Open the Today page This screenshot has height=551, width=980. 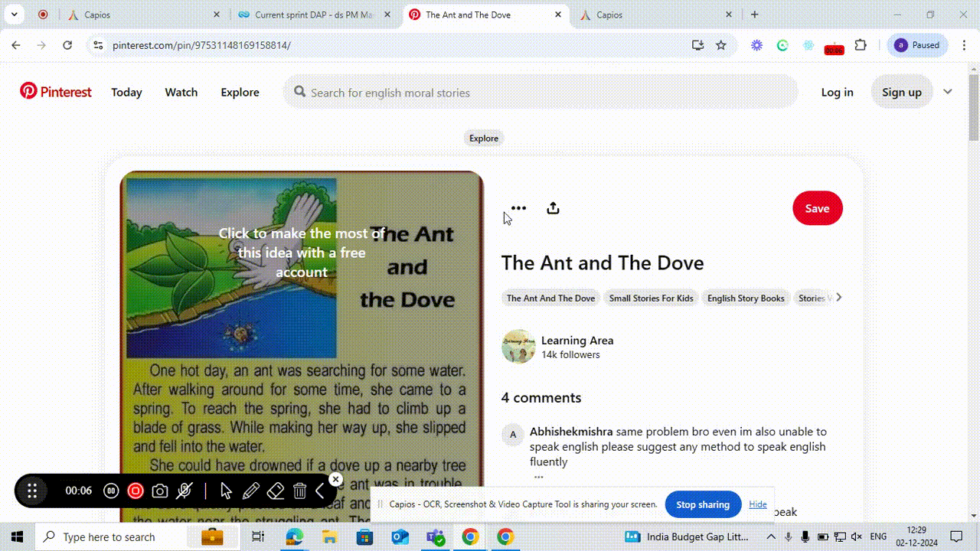126,92
